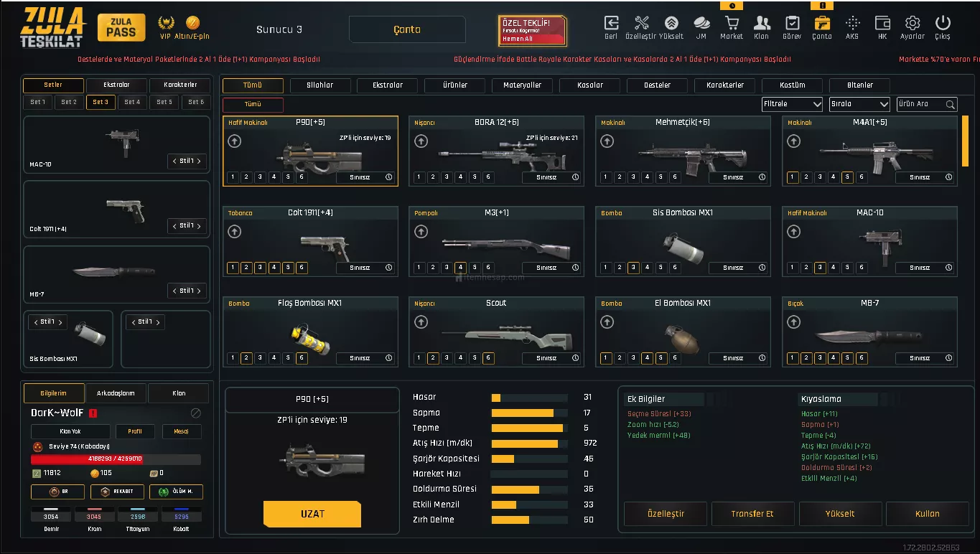This screenshot has width=980, height=554.
Task: Open the Özelleştir tools icon
Action: coord(641,24)
